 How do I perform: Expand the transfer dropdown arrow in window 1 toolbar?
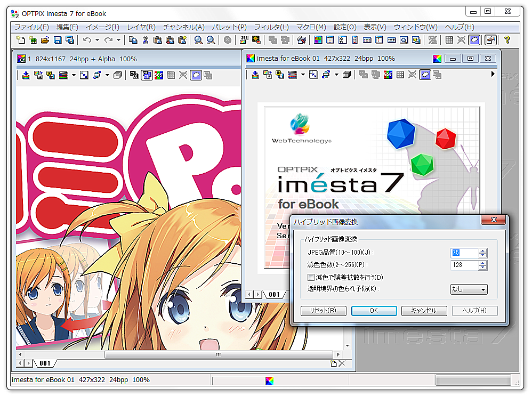107,75
